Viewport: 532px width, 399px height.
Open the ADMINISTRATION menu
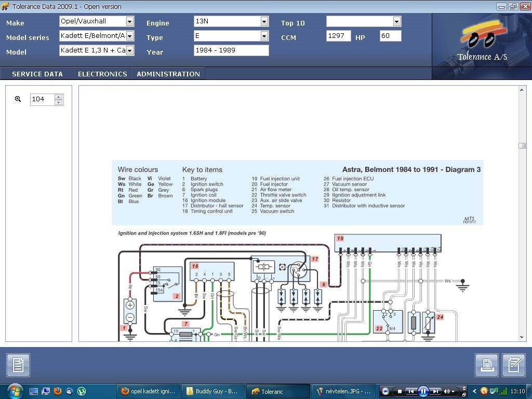click(168, 74)
